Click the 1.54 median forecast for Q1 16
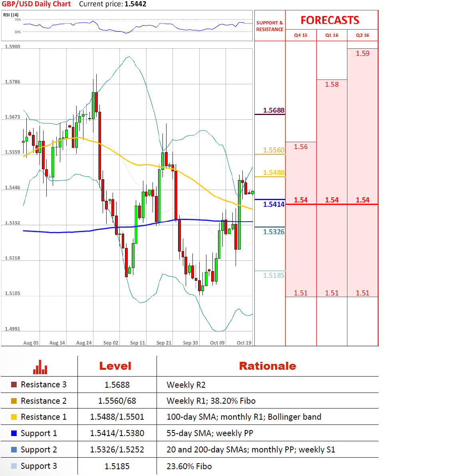The image size is (460, 476). coord(331,200)
